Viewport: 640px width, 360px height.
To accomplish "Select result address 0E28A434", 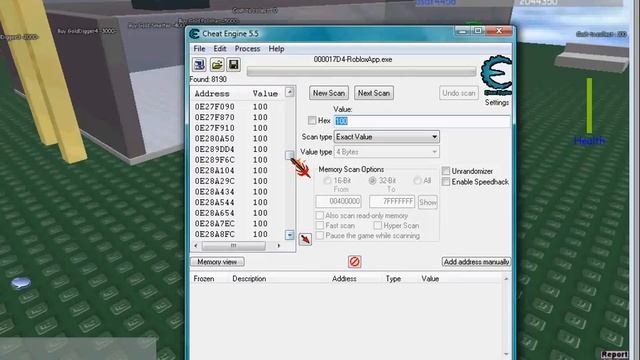I will pos(214,192).
